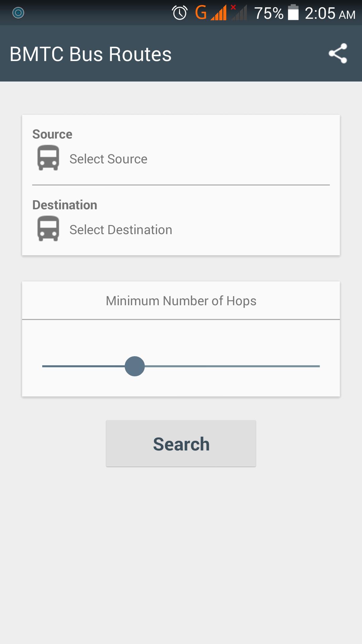
Task: Tap the BMTC Bus Routes title
Action: click(90, 54)
